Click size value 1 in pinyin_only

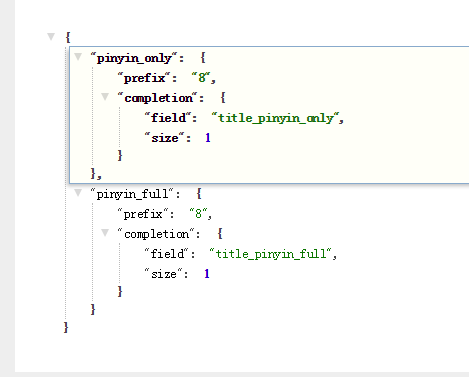208,138
